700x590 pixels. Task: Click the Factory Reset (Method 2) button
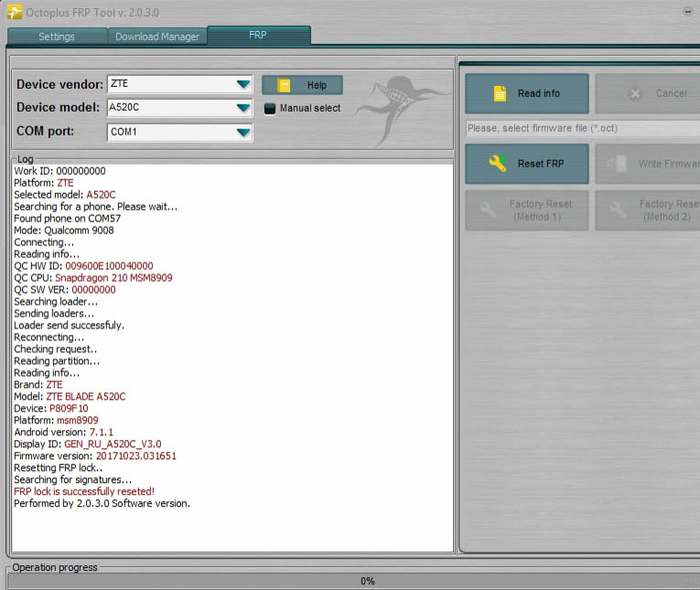[647, 210]
